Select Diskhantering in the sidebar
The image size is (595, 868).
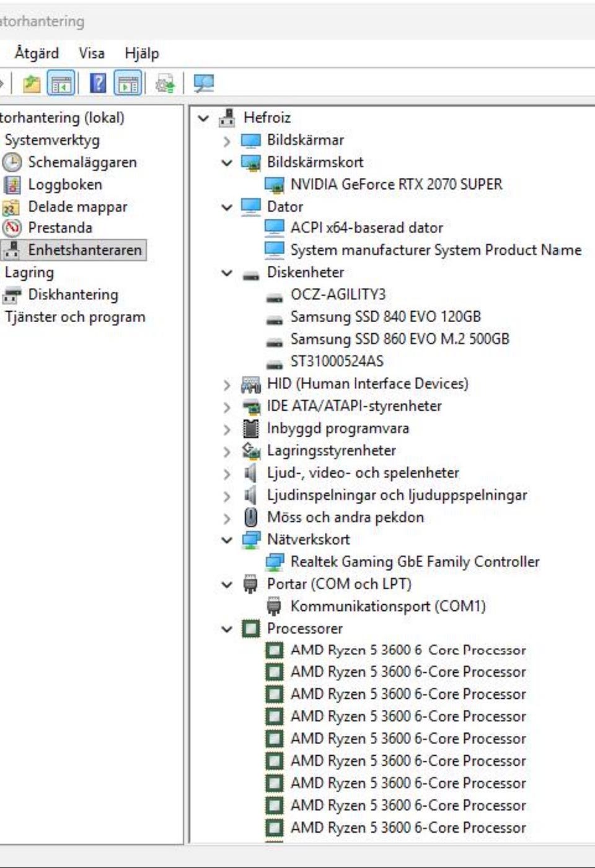(x=73, y=295)
